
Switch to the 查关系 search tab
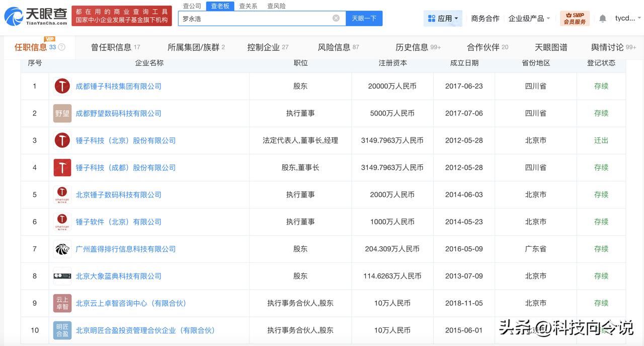point(248,6)
